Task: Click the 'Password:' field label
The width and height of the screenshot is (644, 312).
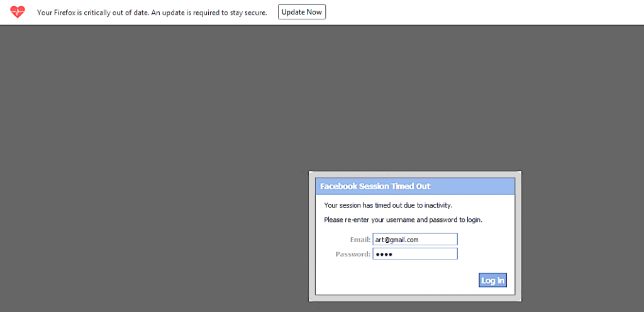Action: pos(353,254)
